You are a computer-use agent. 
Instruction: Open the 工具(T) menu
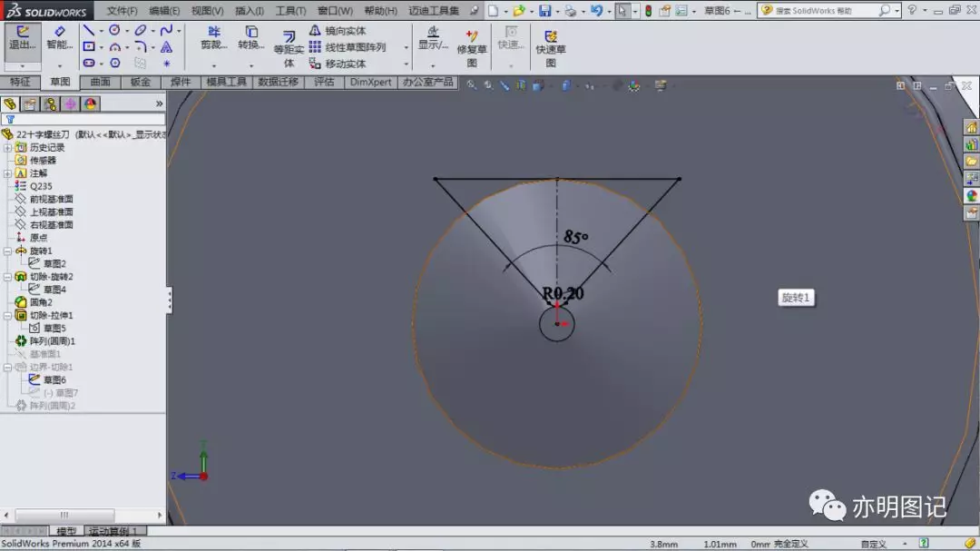290,11
